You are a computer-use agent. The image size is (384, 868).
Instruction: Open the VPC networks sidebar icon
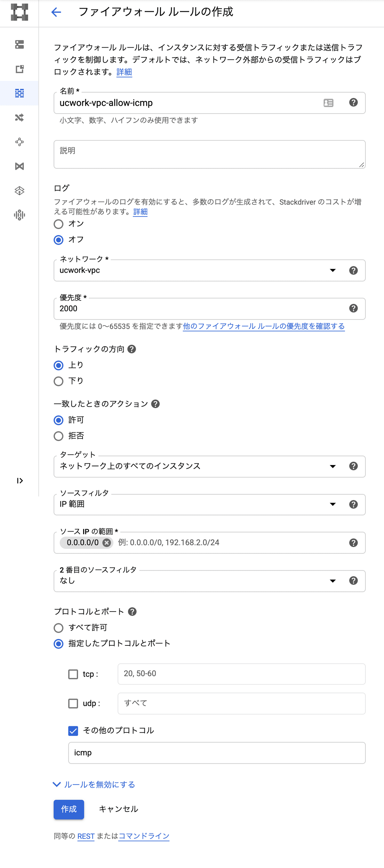click(19, 45)
